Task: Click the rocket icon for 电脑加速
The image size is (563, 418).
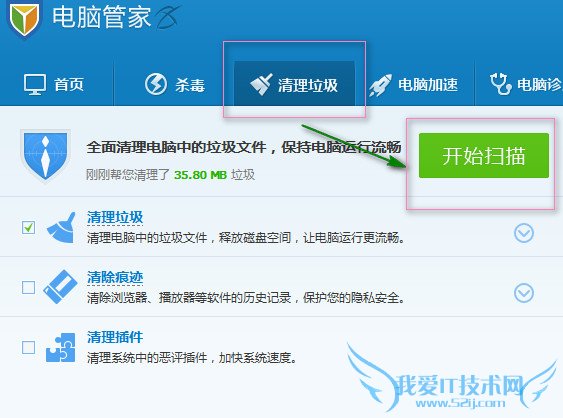Action: tap(380, 85)
